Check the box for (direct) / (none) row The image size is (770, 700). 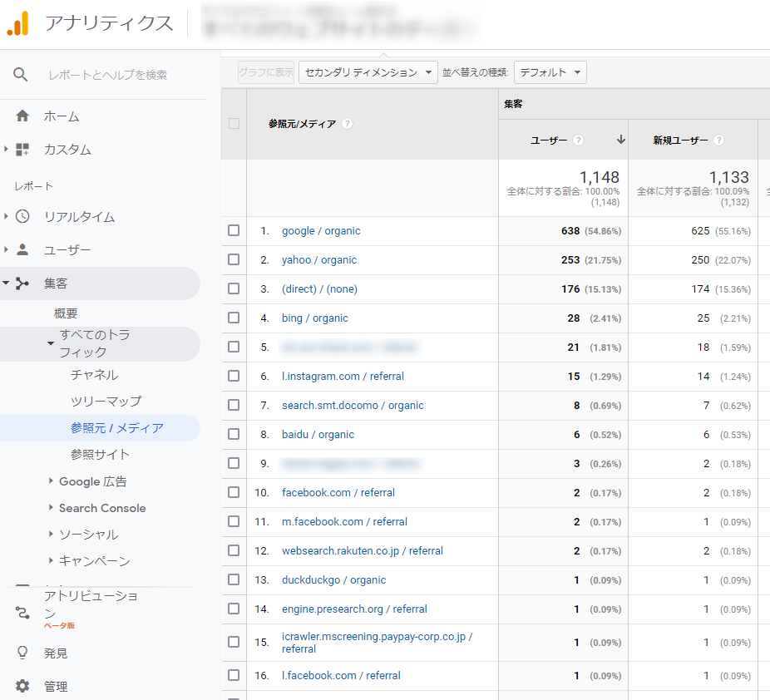(234, 288)
